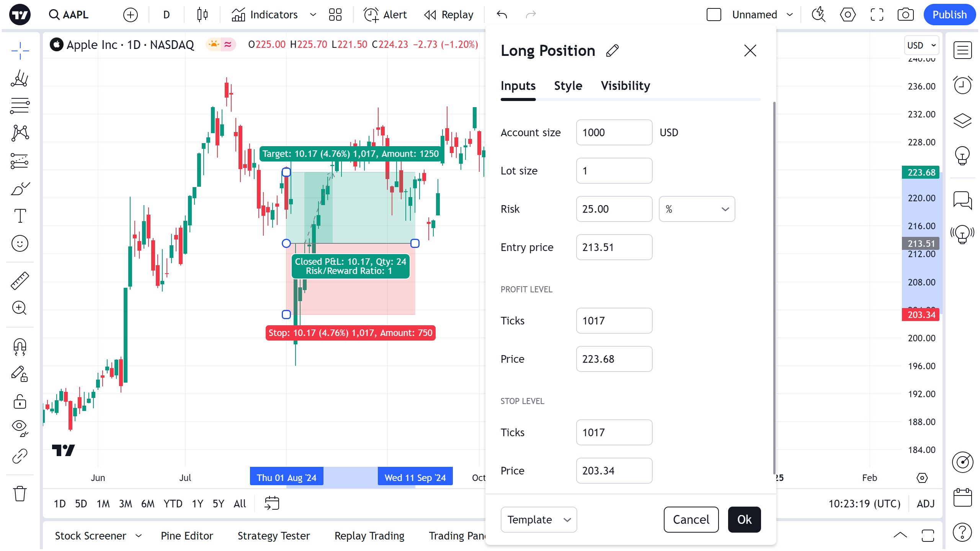Toggle the lock all drawings icon
The image size is (980, 551).
[20, 402]
